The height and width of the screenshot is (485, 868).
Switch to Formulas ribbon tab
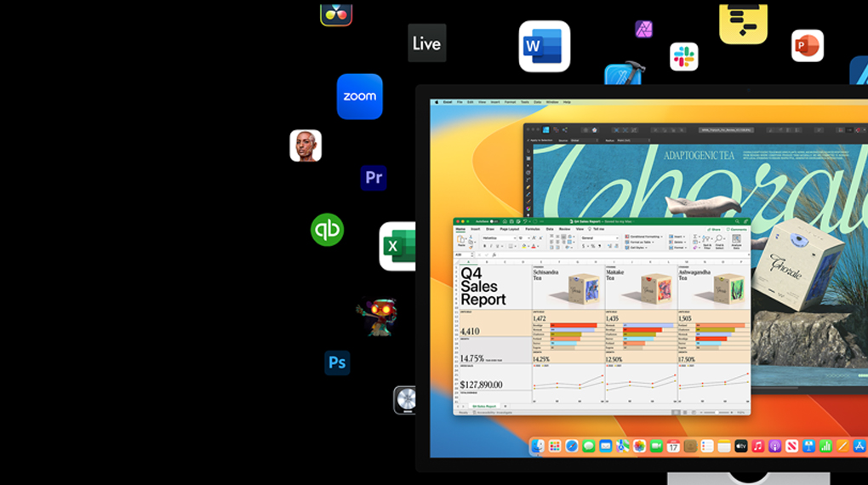click(x=533, y=229)
